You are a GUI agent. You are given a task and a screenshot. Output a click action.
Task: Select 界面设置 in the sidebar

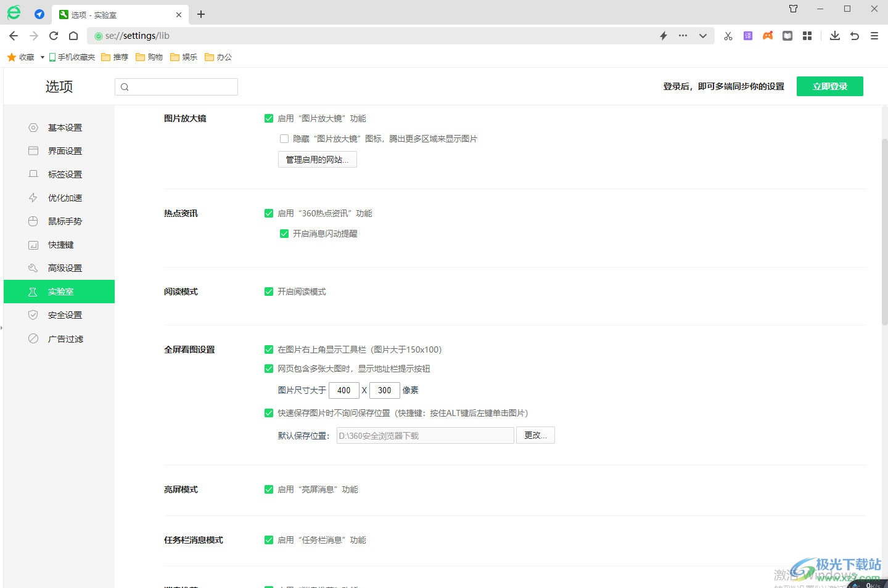point(59,151)
